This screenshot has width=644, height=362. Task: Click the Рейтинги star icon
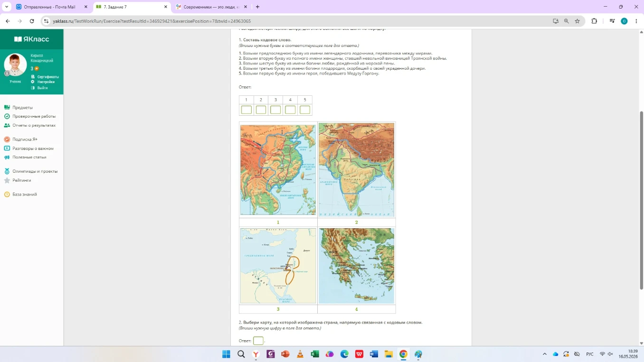7,180
